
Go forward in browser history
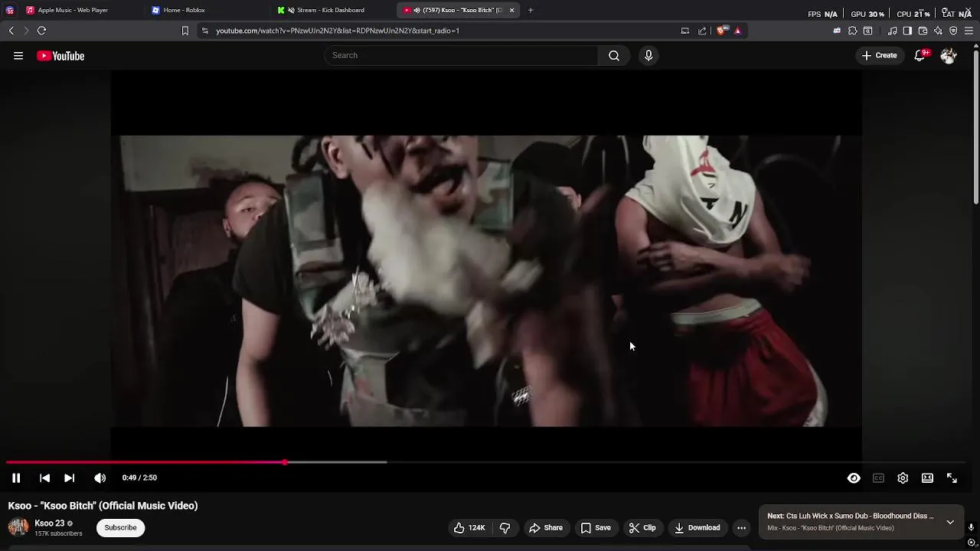(25, 31)
